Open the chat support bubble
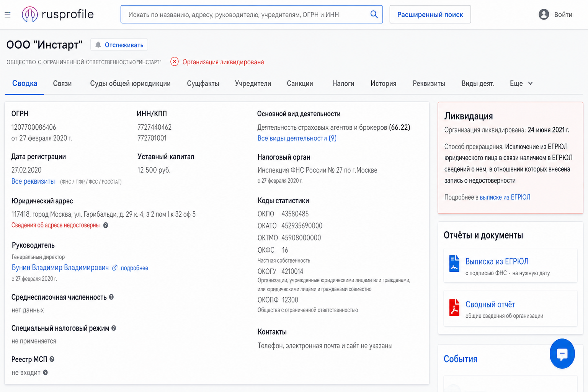Viewport: 588px width, 392px height. click(562, 354)
